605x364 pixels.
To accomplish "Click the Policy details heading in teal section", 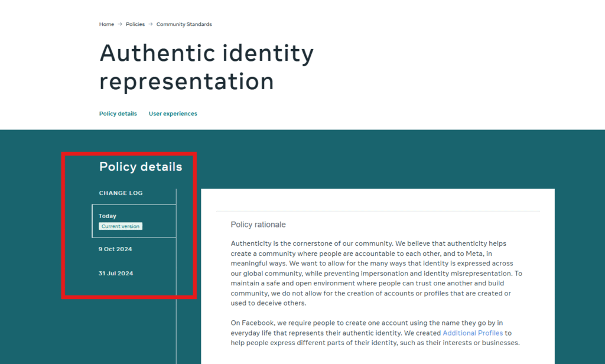I will click(x=141, y=167).
